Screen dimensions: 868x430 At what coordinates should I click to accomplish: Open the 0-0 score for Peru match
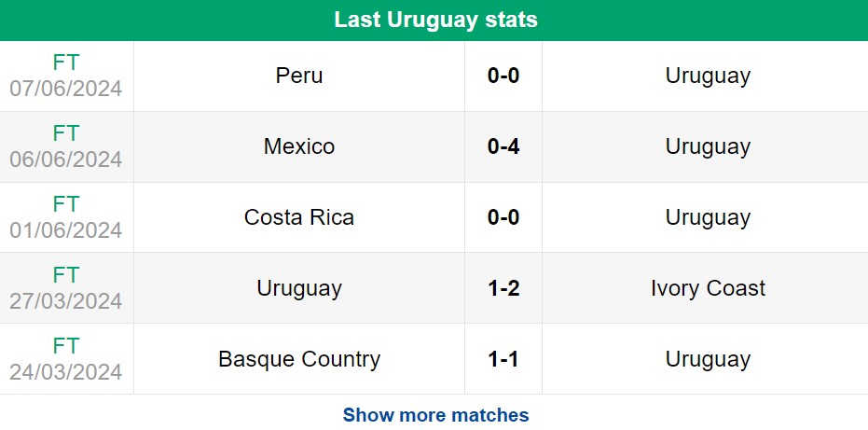click(503, 76)
